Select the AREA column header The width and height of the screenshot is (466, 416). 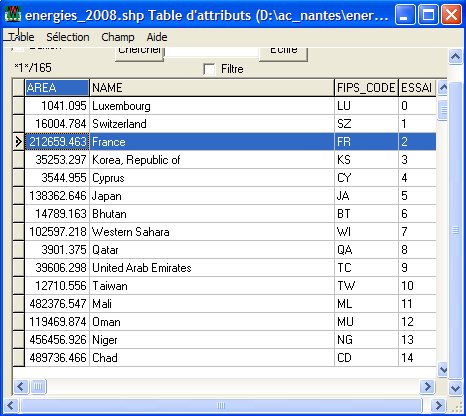(57, 88)
